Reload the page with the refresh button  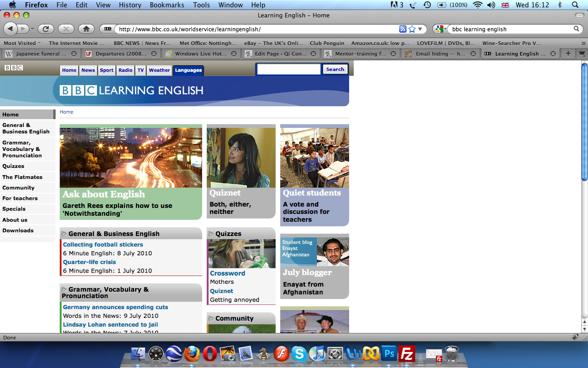click(x=45, y=29)
